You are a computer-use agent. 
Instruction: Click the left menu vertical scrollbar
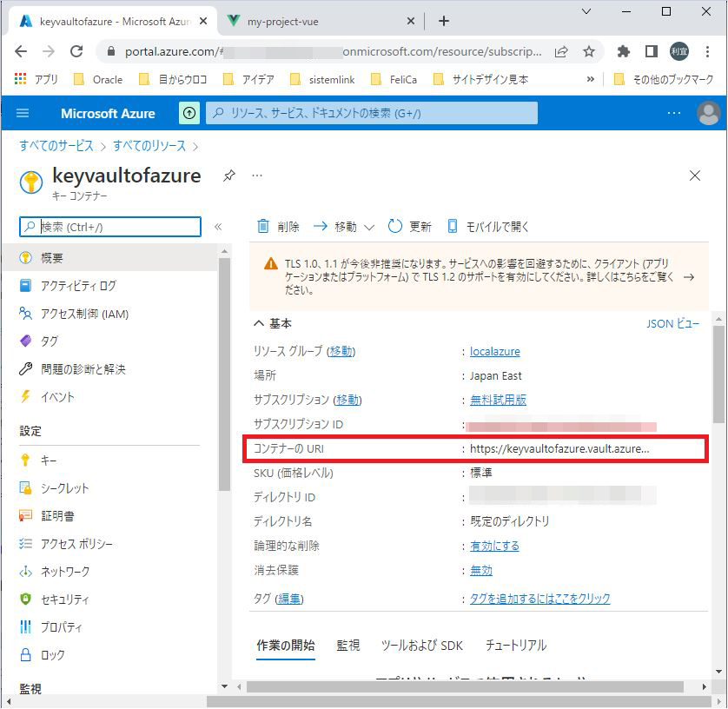pyautogui.click(x=224, y=374)
